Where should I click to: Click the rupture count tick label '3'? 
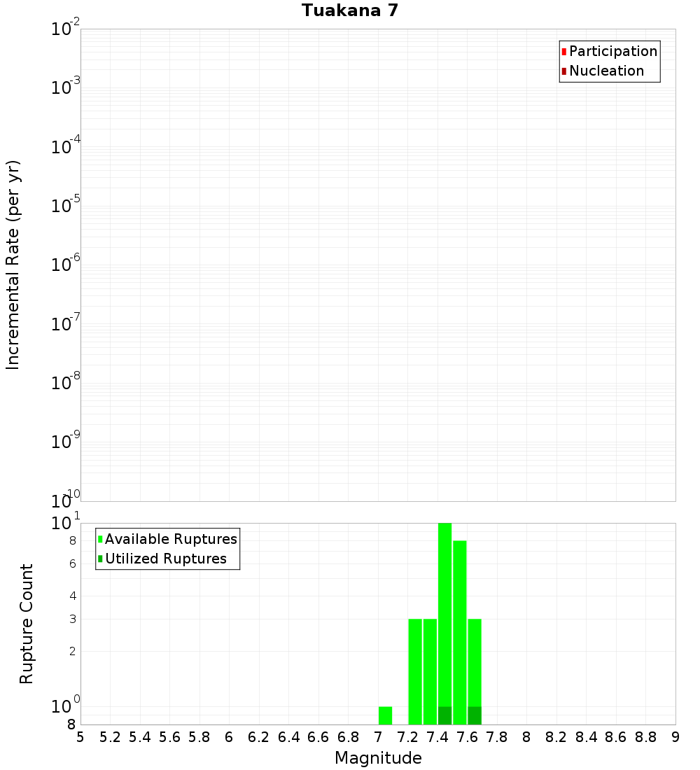73,619
